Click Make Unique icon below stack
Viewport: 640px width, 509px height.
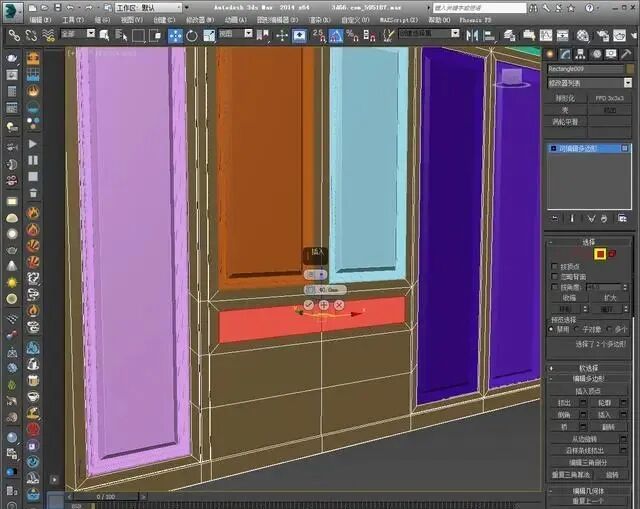591,219
